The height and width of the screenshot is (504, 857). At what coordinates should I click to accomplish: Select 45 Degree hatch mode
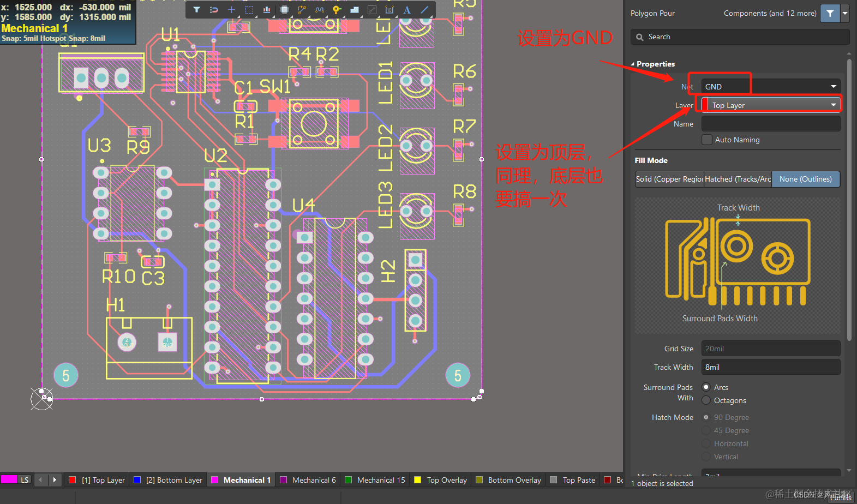tap(706, 430)
